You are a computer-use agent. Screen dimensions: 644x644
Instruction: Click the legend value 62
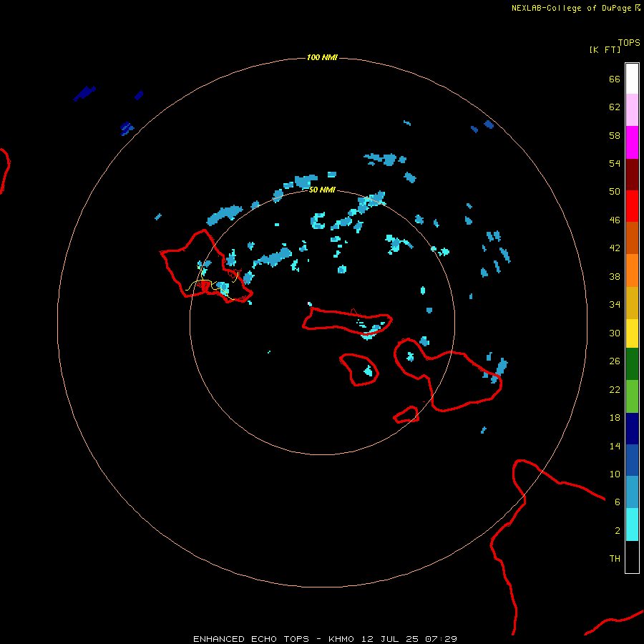pos(615,107)
